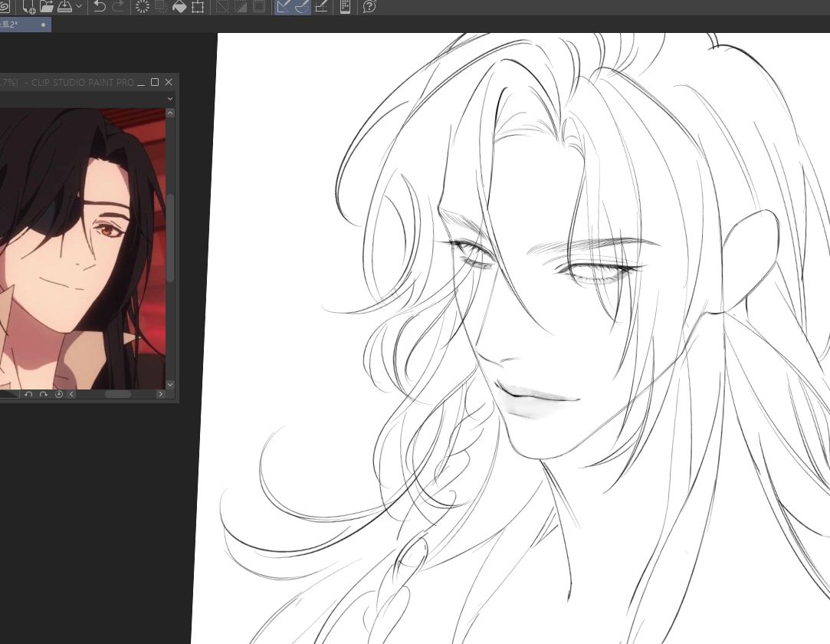Click the Open file folder icon
This screenshot has width=830, height=644.
[x=47, y=7]
